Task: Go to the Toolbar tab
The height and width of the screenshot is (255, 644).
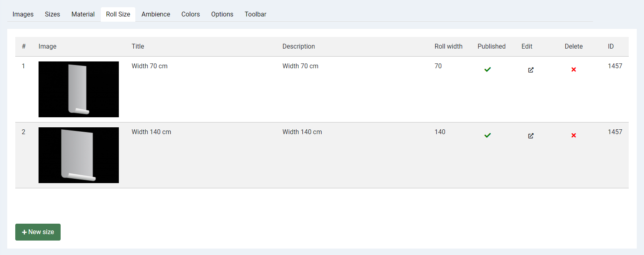Action: point(255,14)
